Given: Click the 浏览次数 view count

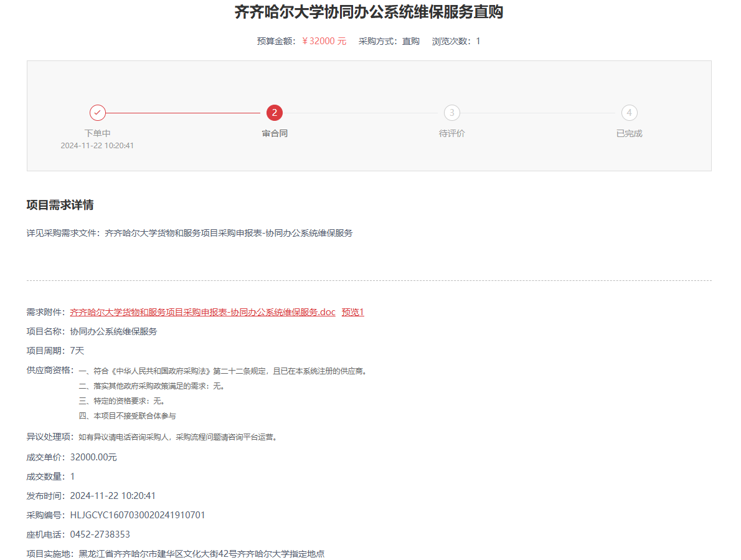Looking at the screenshot, I should 456,41.
